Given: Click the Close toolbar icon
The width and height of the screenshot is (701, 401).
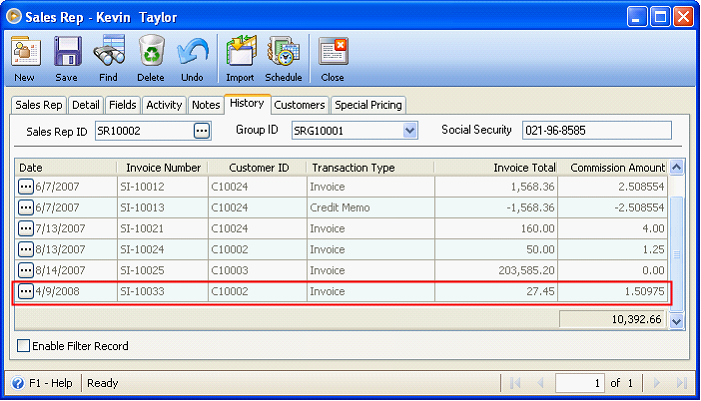Looking at the screenshot, I should pos(333,59).
